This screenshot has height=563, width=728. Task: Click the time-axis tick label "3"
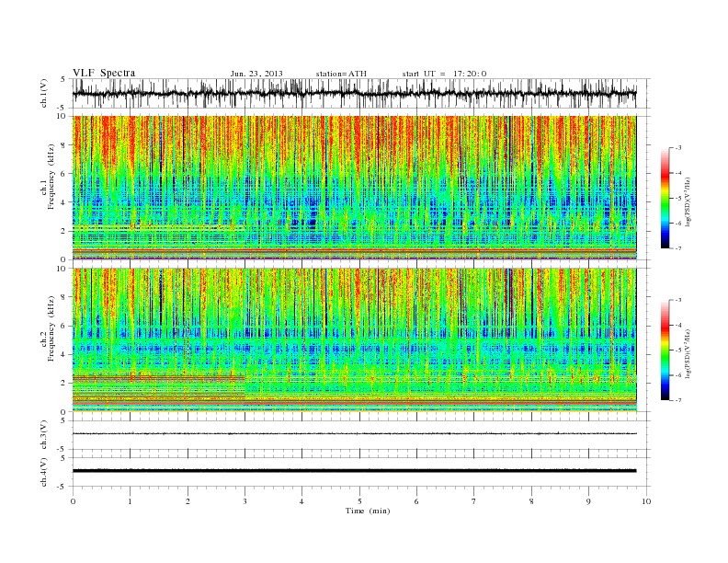tap(245, 501)
